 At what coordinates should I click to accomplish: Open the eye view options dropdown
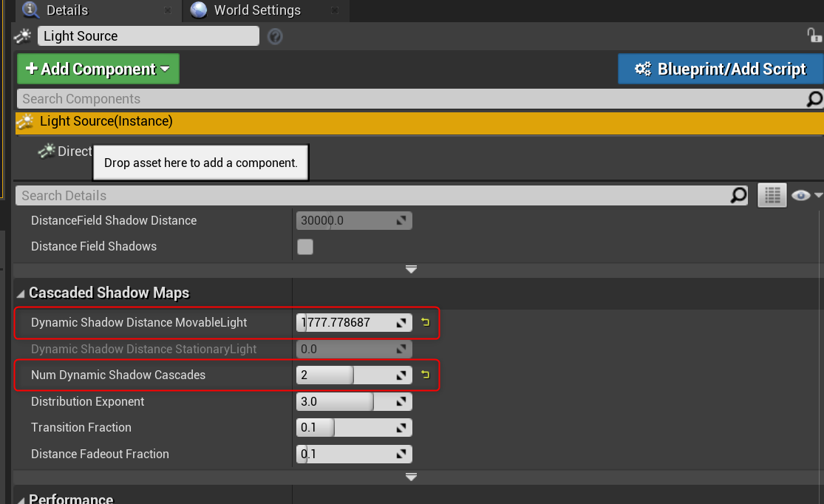806,196
